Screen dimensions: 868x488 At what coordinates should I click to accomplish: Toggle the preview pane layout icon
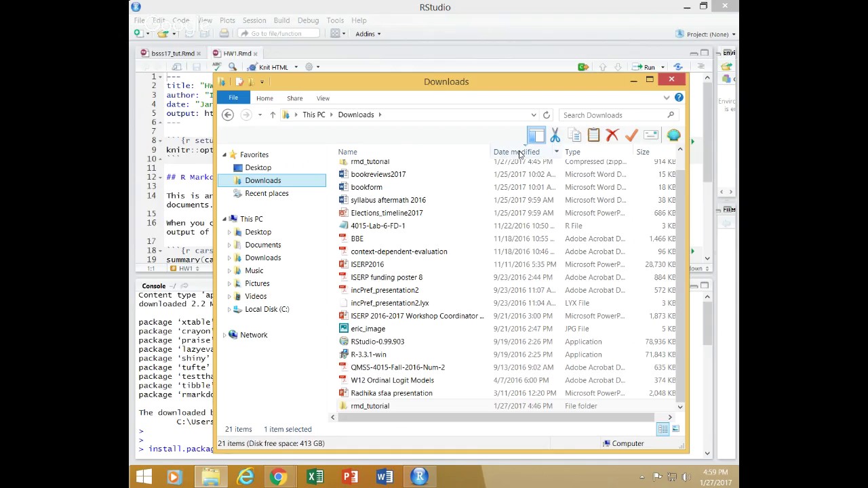(x=536, y=136)
